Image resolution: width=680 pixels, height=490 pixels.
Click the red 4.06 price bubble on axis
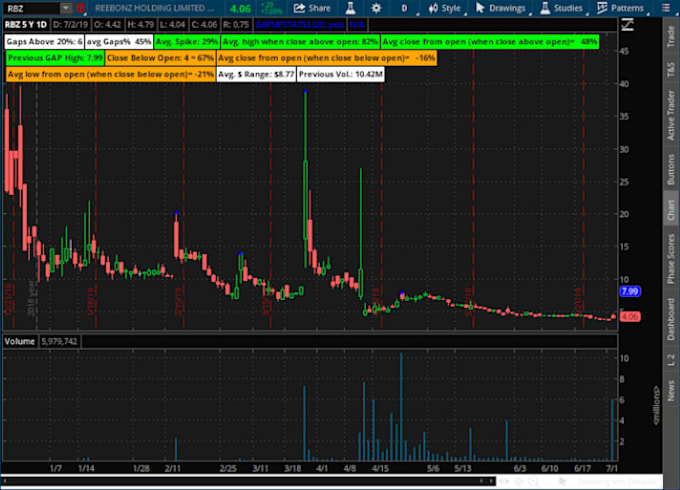(630, 317)
